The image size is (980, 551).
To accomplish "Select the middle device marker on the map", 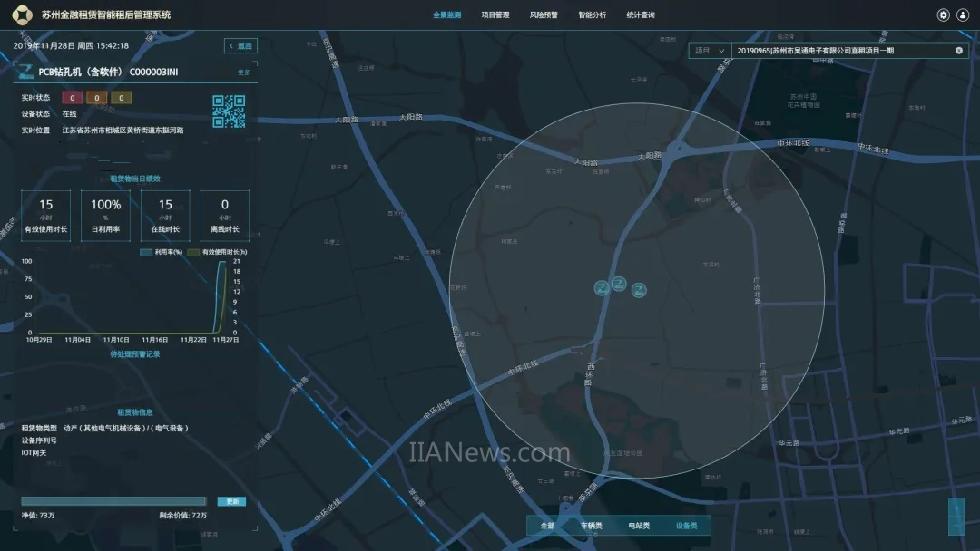I will point(619,283).
